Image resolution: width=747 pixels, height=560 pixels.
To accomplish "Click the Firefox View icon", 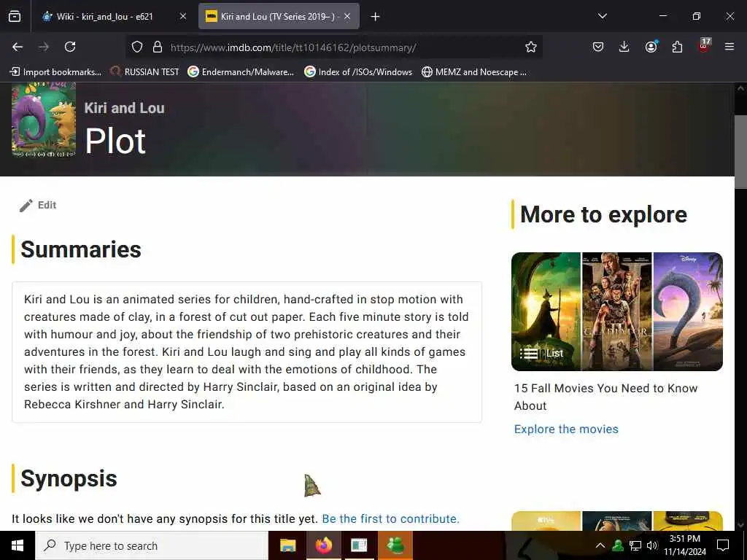I will 15,16.
